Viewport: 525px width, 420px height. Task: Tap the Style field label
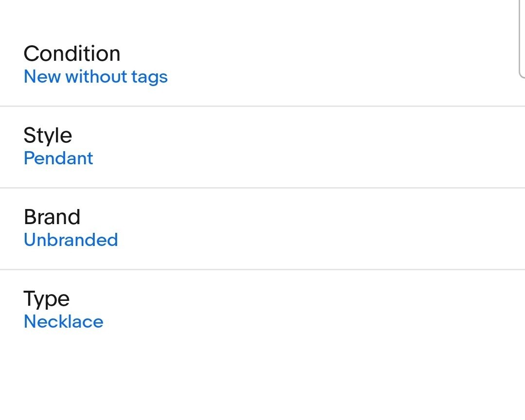[48, 136]
